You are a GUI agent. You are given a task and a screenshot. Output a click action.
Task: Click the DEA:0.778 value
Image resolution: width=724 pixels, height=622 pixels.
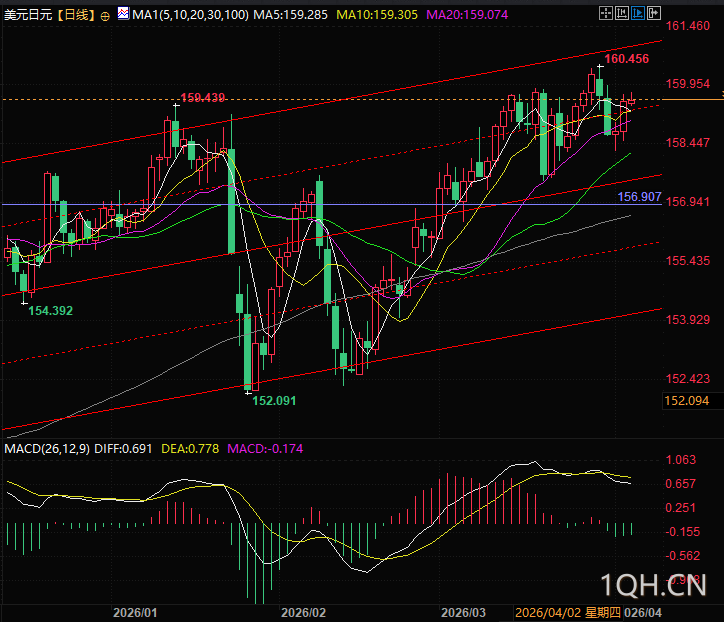tap(190, 448)
